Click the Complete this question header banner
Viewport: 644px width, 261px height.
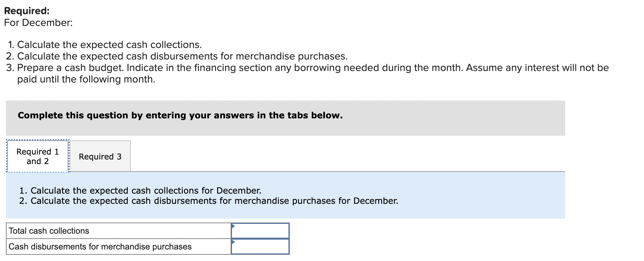[x=180, y=115]
